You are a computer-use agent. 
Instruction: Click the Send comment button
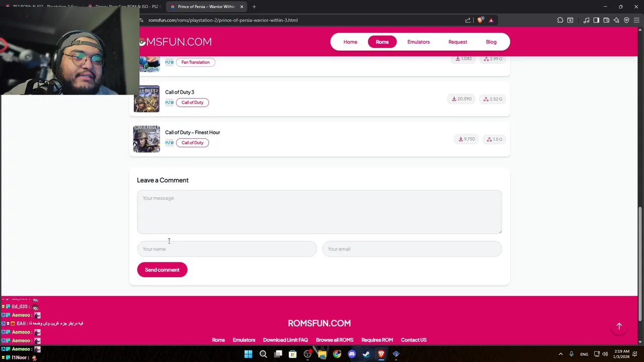pyautogui.click(x=162, y=270)
